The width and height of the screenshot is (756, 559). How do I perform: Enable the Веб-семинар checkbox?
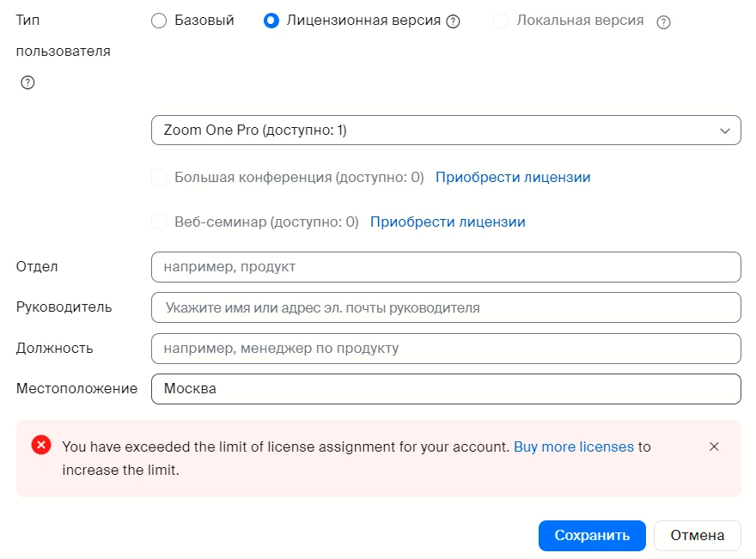(x=159, y=222)
